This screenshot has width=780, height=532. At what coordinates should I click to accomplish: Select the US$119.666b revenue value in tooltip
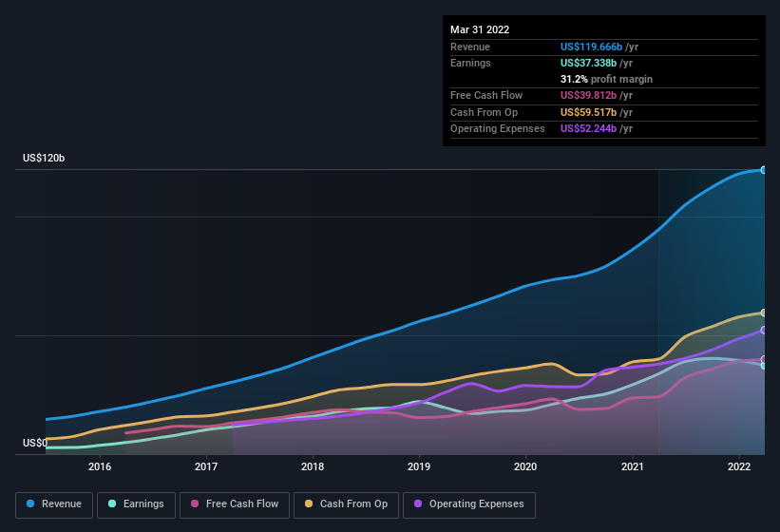pos(591,47)
